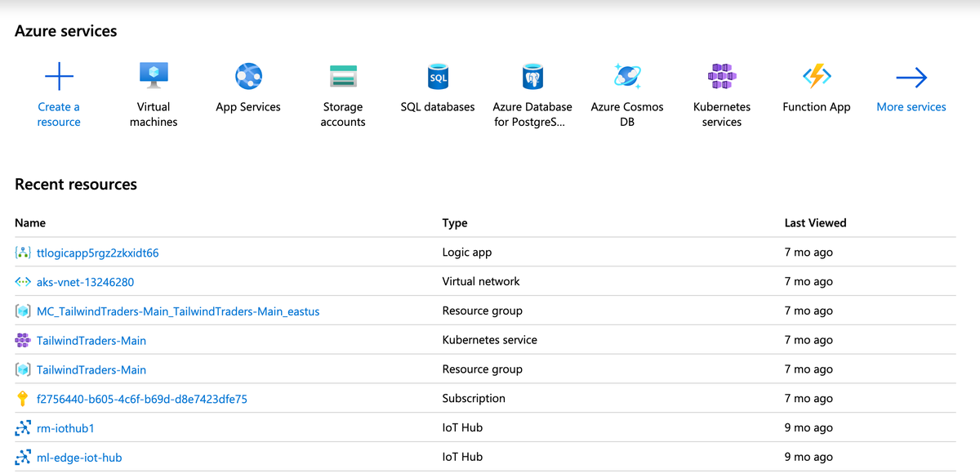Image resolution: width=980 pixels, height=474 pixels.
Task: Open the rm-iothub1 link
Action: coord(66,428)
